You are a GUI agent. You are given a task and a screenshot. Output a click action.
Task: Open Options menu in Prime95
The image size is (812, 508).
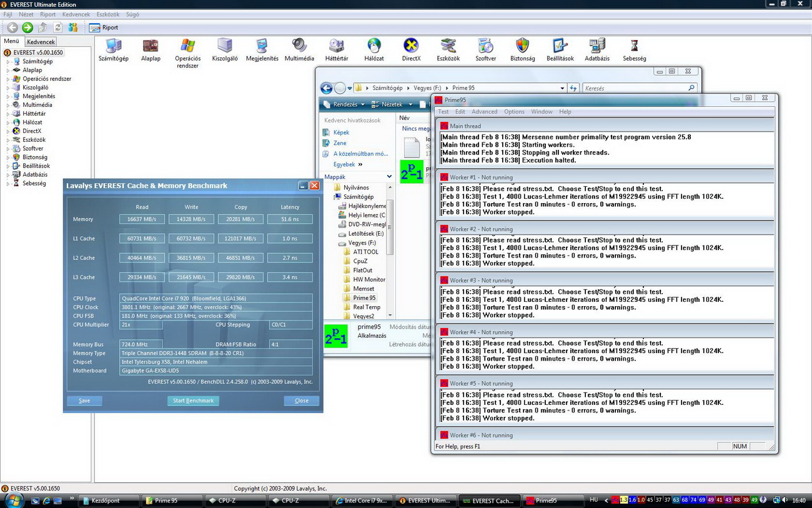pyautogui.click(x=514, y=112)
